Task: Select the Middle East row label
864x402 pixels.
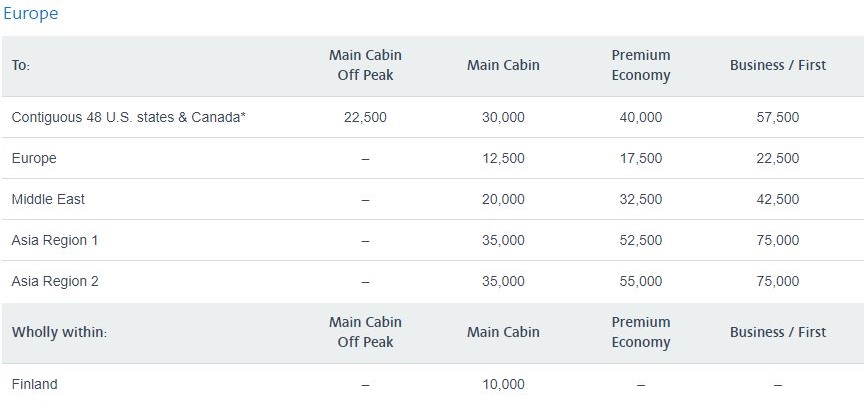Action: pos(48,199)
